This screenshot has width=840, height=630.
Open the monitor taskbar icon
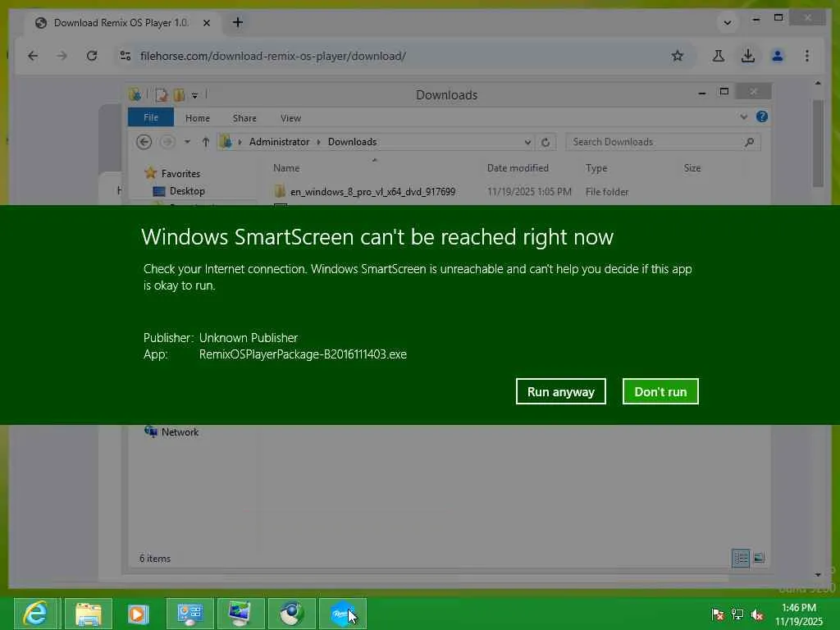click(x=240, y=614)
